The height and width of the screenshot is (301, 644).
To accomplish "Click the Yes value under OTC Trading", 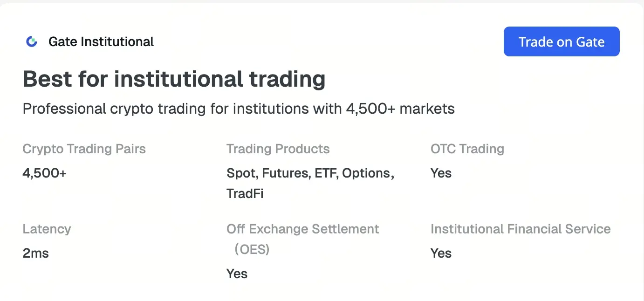I will (x=441, y=173).
